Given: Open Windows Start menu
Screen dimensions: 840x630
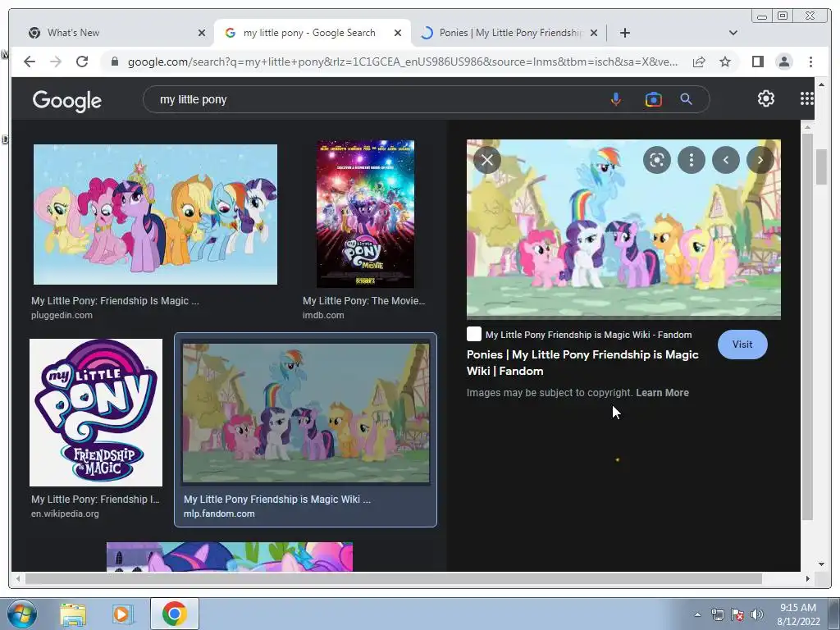Looking at the screenshot, I should pyautogui.click(x=22, y=614).
